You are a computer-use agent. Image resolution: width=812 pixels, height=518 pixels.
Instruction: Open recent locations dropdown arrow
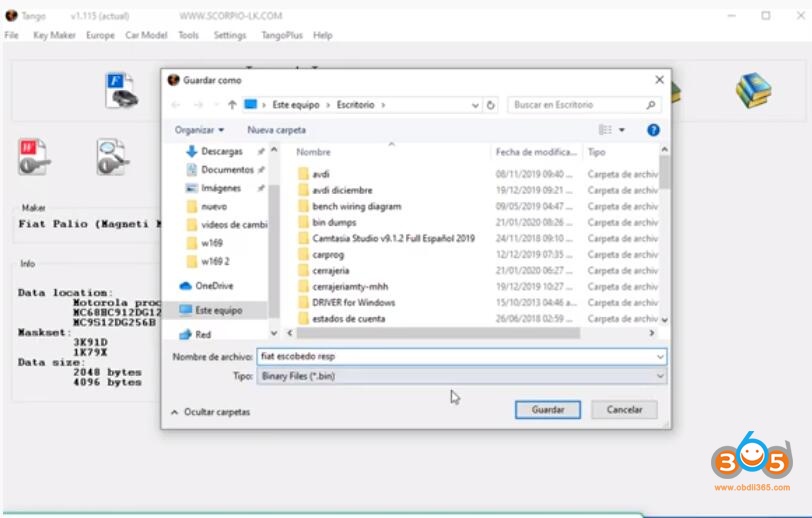(215, 105)
